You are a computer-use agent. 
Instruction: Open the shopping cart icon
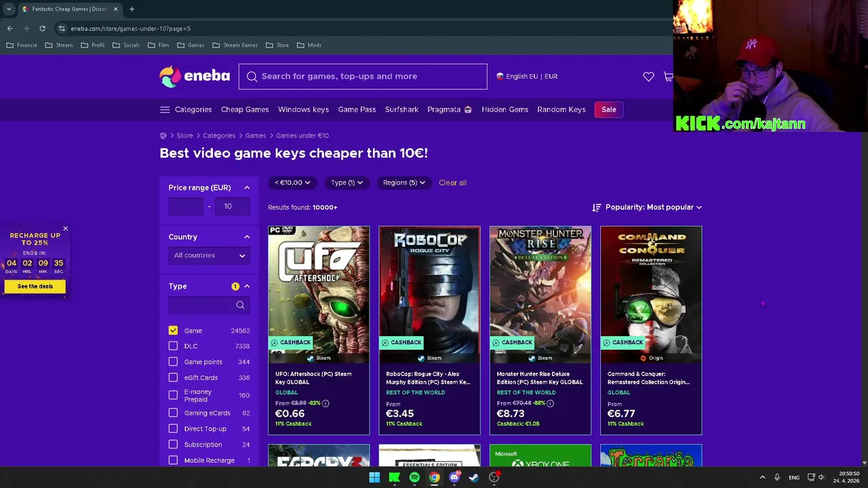pos(668,77)
